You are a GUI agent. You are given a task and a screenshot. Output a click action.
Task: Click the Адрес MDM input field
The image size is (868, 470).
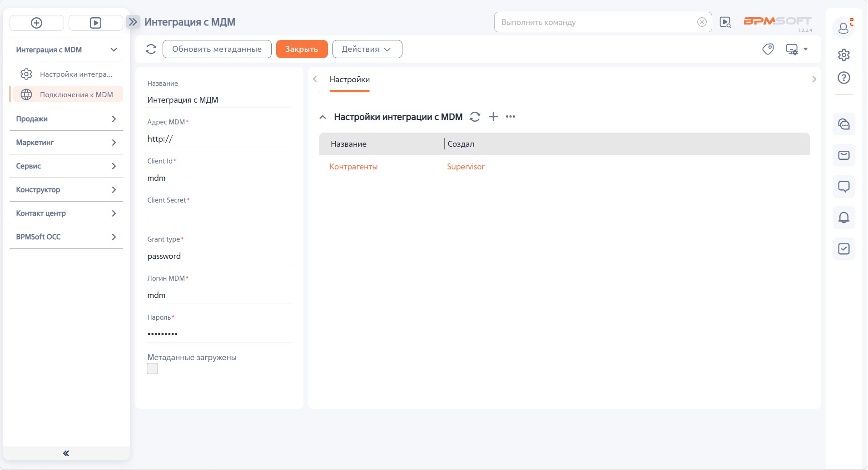tap(219, 139)
